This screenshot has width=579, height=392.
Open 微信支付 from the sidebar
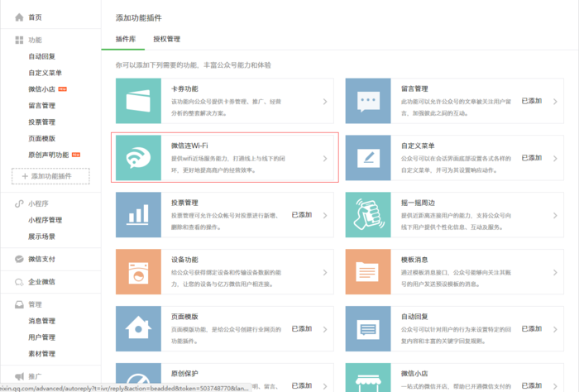pos(41,259)
